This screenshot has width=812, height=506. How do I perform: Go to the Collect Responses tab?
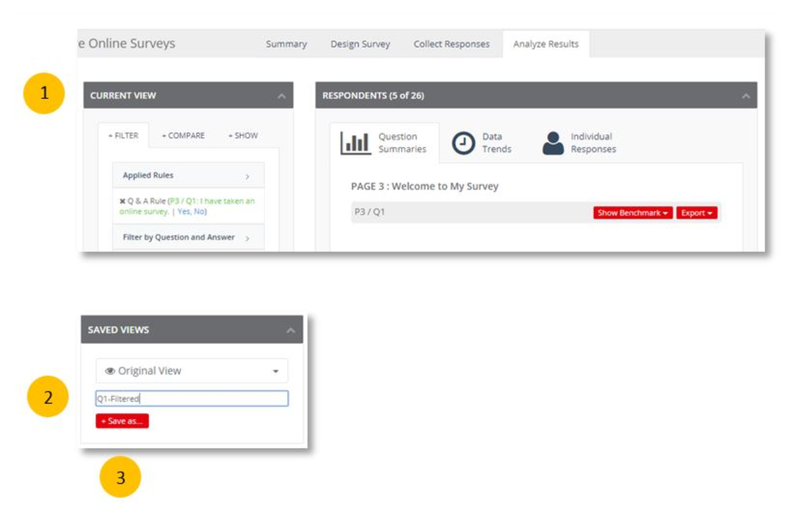[x=451, y=45]
